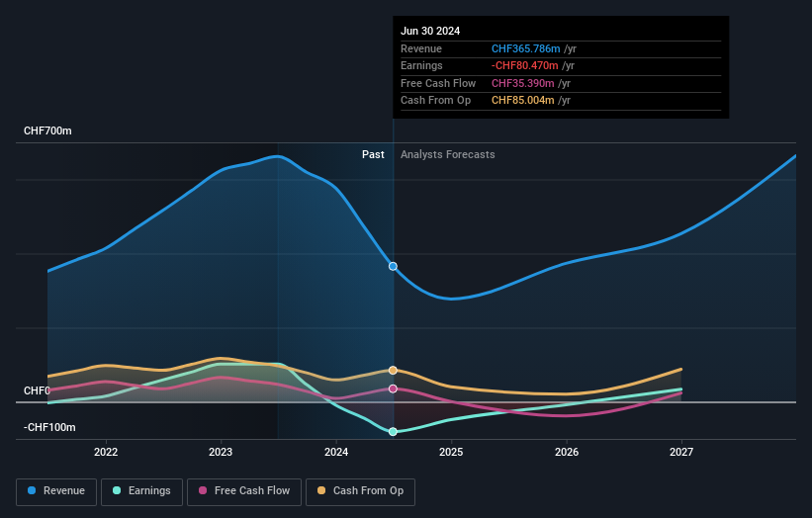The image size is (812, 518).
Task: Select the orange Cash From Op data point
Action: click(x=393, y=370)
